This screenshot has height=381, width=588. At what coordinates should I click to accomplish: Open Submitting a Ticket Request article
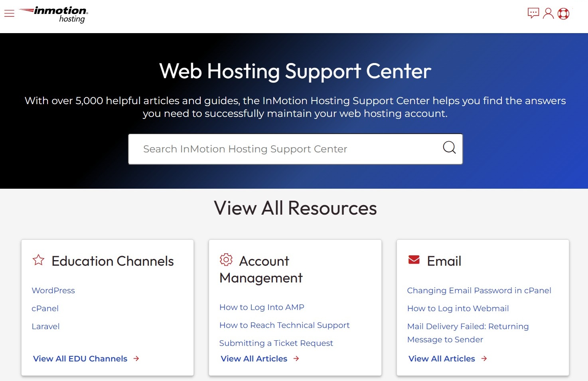coord(276,343)
